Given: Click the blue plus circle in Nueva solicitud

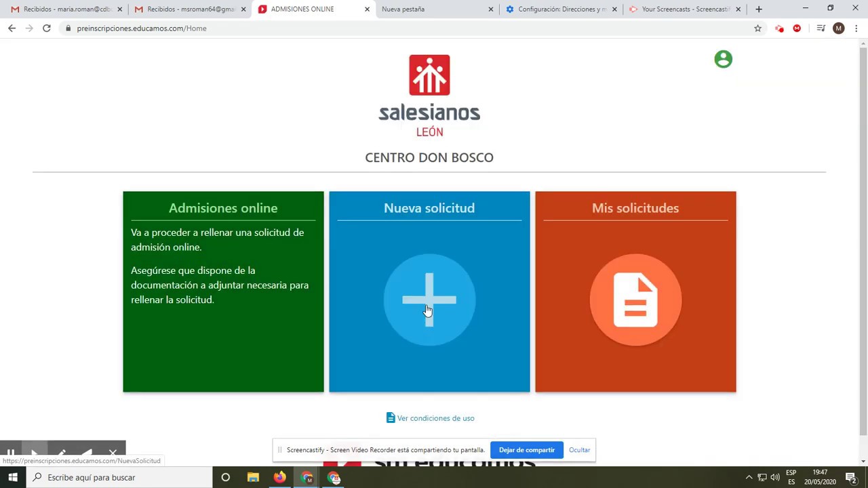Looking at the screenshot, I should pos(429,300).
